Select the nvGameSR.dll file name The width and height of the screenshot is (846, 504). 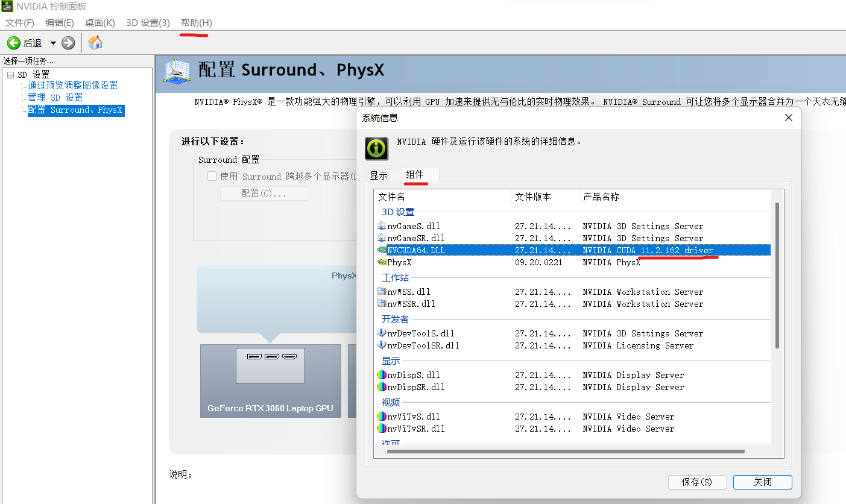point(416,238)
